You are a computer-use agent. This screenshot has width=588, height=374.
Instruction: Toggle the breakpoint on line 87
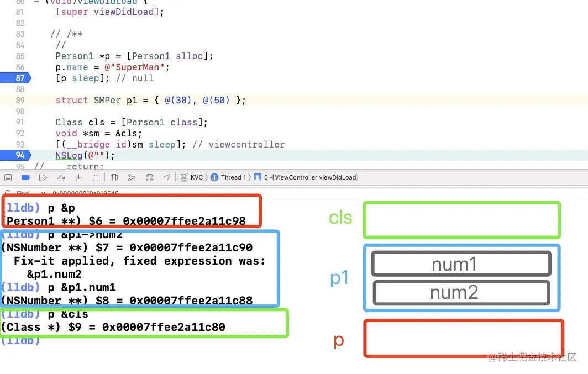(x=15, y=78)
